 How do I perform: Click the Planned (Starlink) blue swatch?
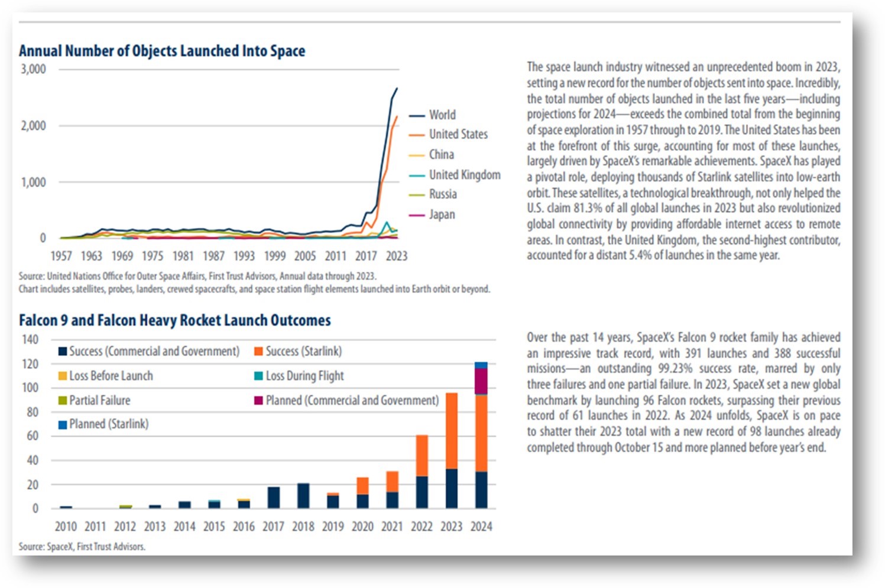coord(62,424)
